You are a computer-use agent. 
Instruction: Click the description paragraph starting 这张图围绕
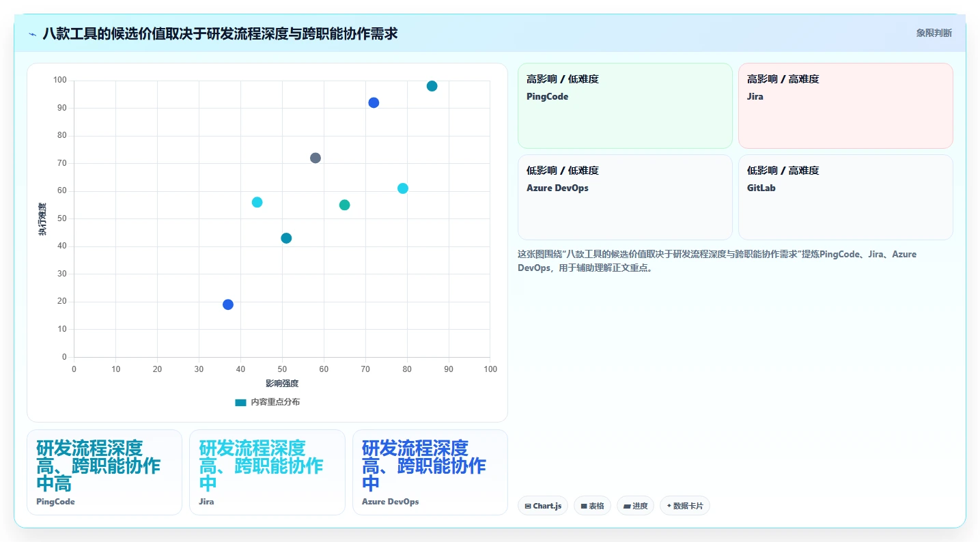pos(717,261)
